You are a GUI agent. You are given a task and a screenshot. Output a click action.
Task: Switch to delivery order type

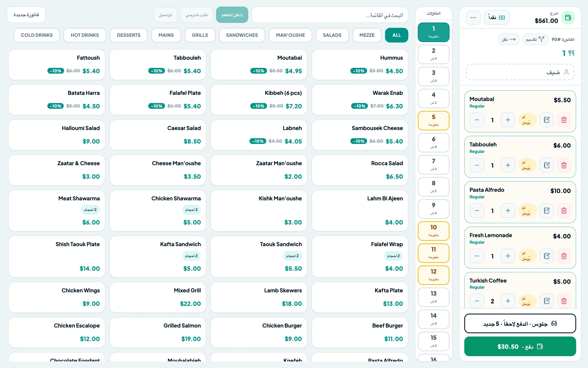point(165,15)
